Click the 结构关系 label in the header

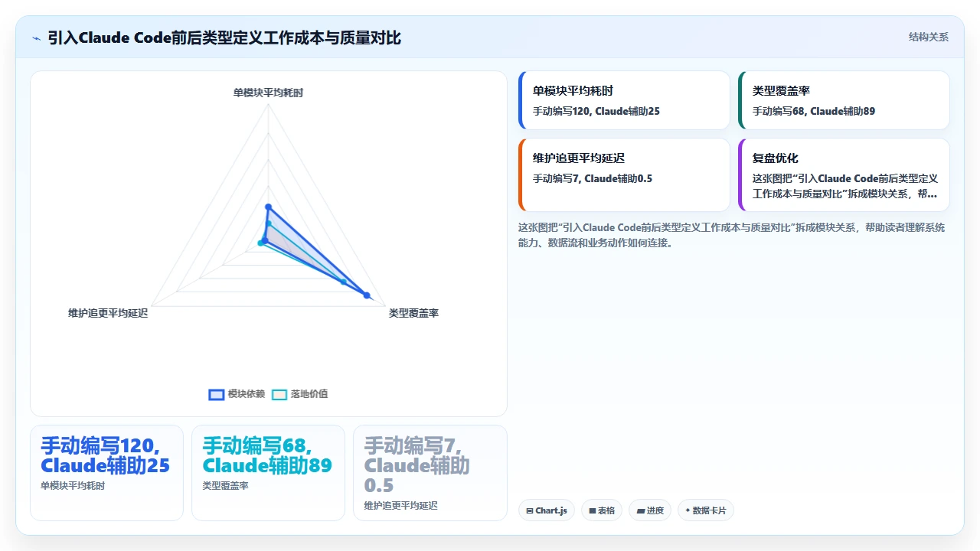928,37
